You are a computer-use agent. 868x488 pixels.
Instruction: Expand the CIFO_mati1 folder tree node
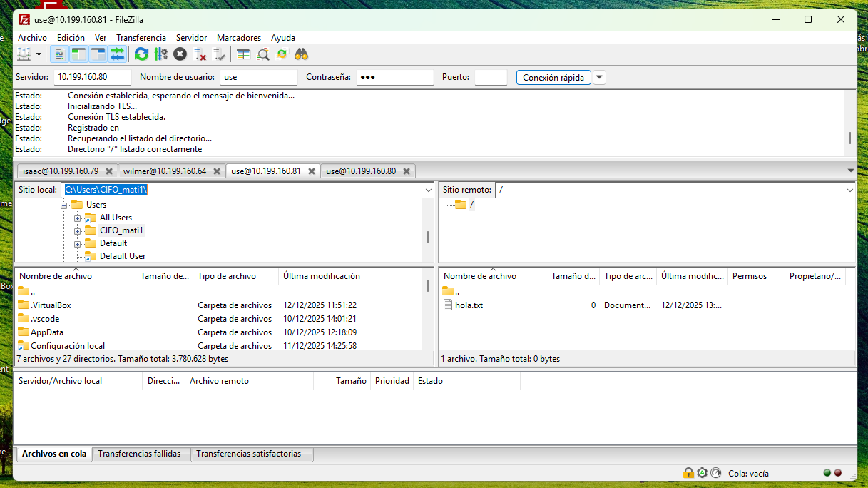(77, 230)
